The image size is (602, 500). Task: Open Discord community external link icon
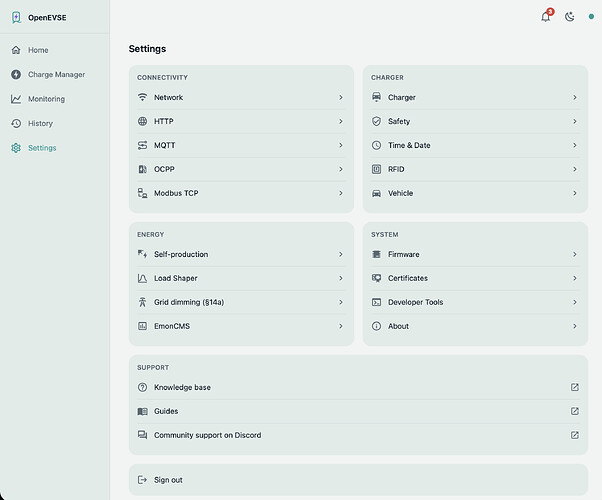[575, 435]
